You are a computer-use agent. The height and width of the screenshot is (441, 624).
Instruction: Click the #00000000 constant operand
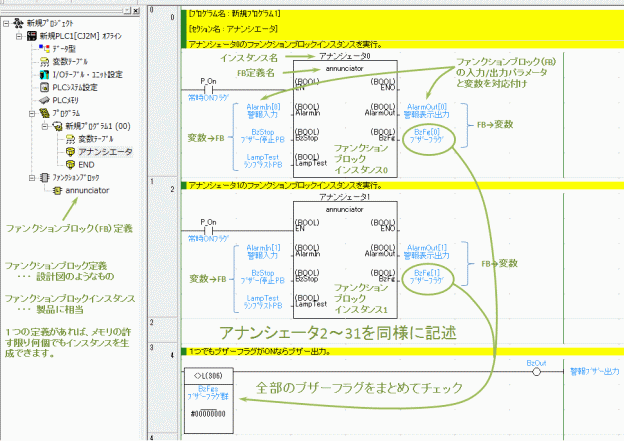click(x=208, y=414)
